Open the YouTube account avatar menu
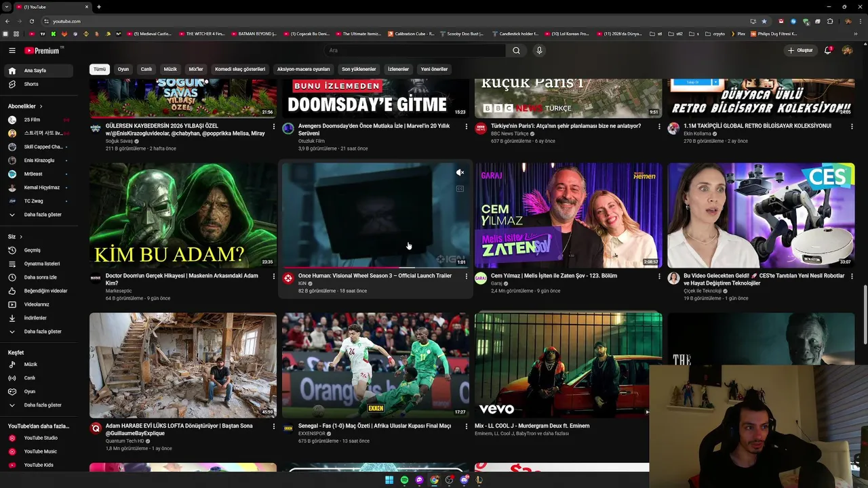This screenshot has height=488, width=868. click(847, 50)
